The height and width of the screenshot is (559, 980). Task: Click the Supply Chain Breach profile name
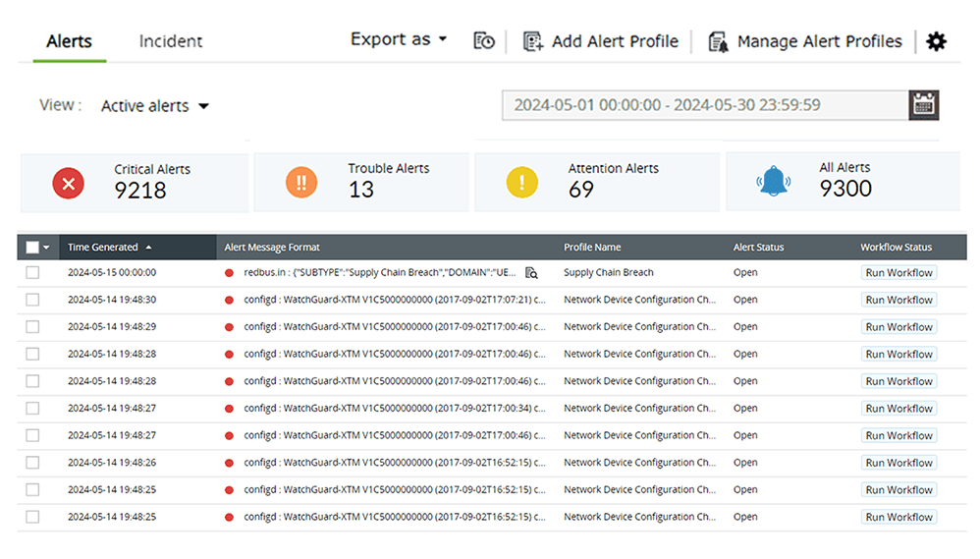point(608,272)
